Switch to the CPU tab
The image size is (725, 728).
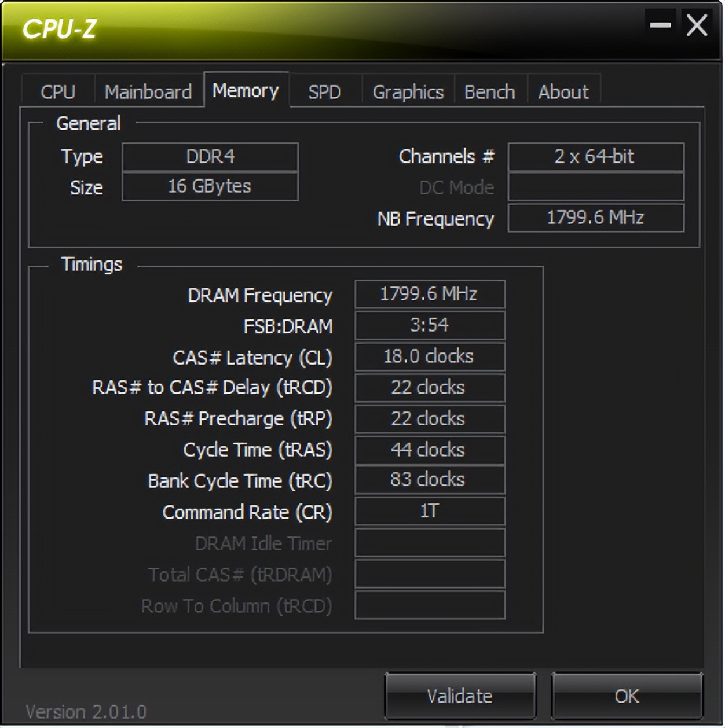pyautogui.click(x=58, y=91)
